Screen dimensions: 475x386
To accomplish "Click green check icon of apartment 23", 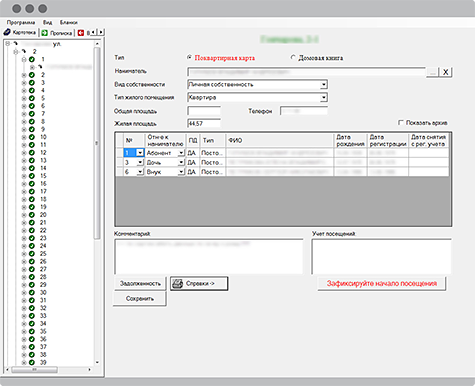I will pos(32,238).
